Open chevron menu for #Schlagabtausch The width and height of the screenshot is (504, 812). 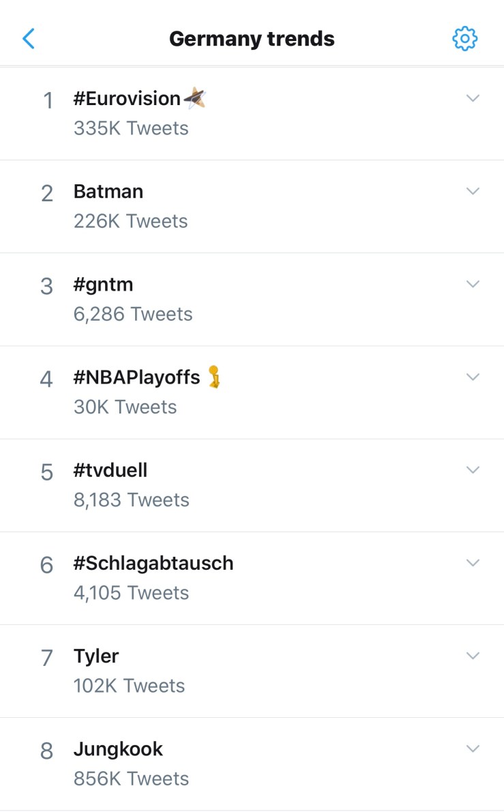tap(473, 562)
